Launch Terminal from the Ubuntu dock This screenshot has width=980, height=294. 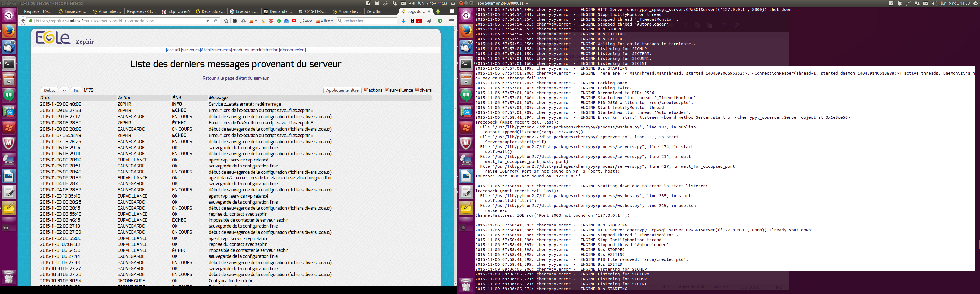(9, 63)
